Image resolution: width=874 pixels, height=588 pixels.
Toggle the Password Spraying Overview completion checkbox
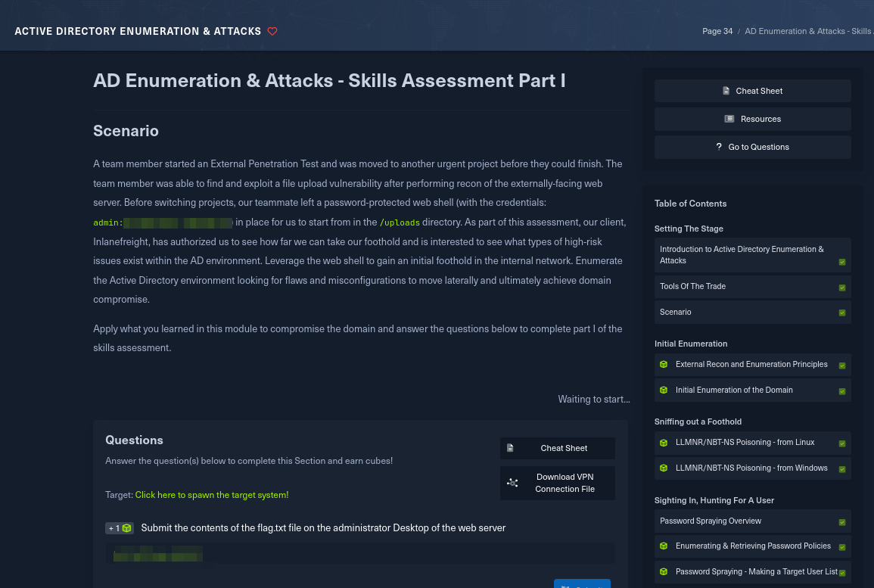click(842, 521)
